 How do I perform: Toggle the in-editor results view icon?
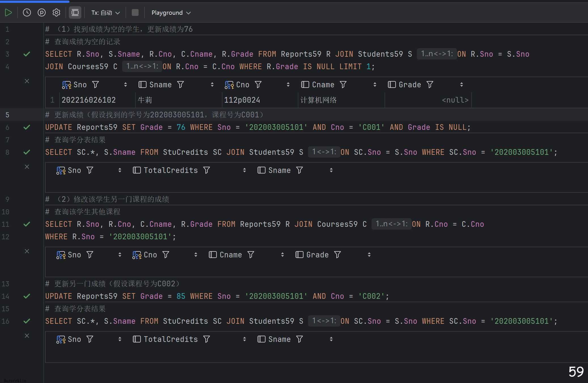point(75,12)
